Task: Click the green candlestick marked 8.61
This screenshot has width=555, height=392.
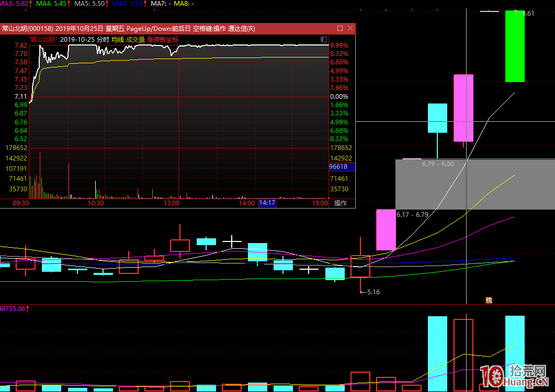Action: click(x=515, y=46)
